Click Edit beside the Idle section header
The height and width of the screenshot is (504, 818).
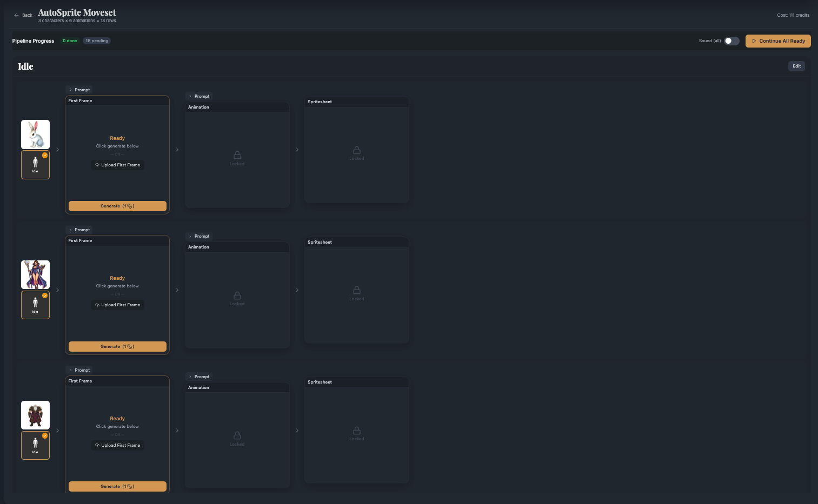click(x=796, y=65)
